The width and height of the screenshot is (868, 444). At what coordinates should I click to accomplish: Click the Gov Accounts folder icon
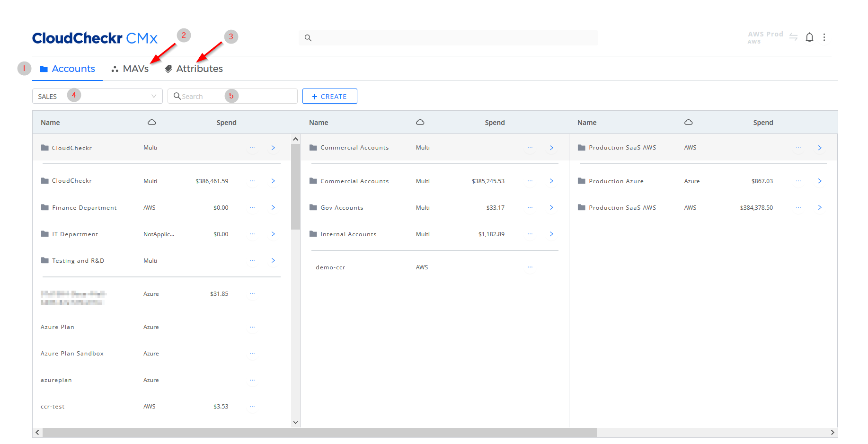(x=313, y=207)
